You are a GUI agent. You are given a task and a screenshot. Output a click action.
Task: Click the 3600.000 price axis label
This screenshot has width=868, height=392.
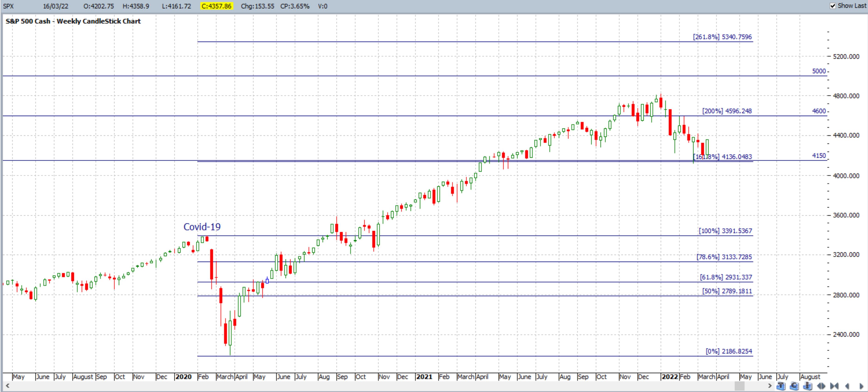(x=846, y=215)
